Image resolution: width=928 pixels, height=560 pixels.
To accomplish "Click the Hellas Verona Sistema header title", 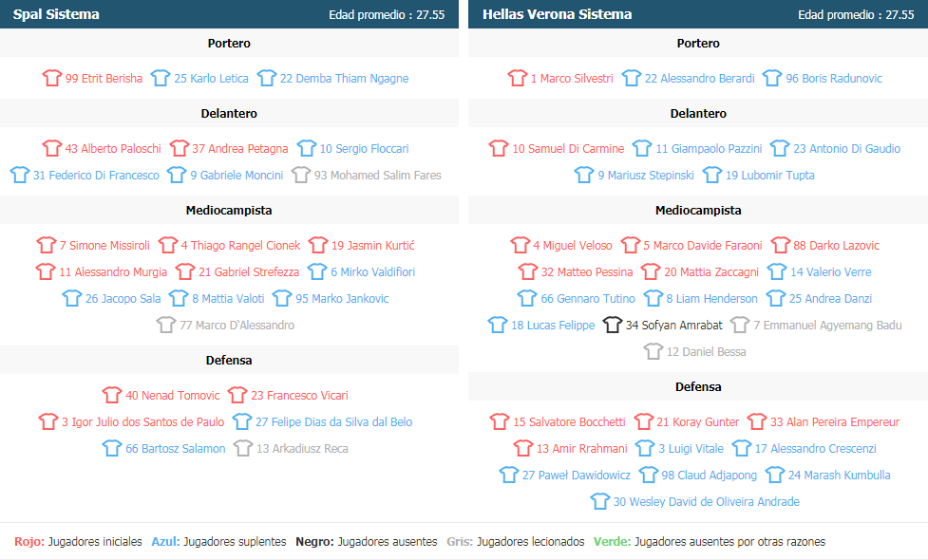I will point(557,14).
